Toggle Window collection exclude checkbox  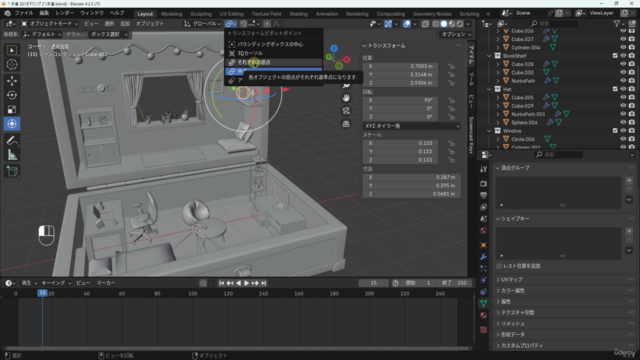[615, 131]
